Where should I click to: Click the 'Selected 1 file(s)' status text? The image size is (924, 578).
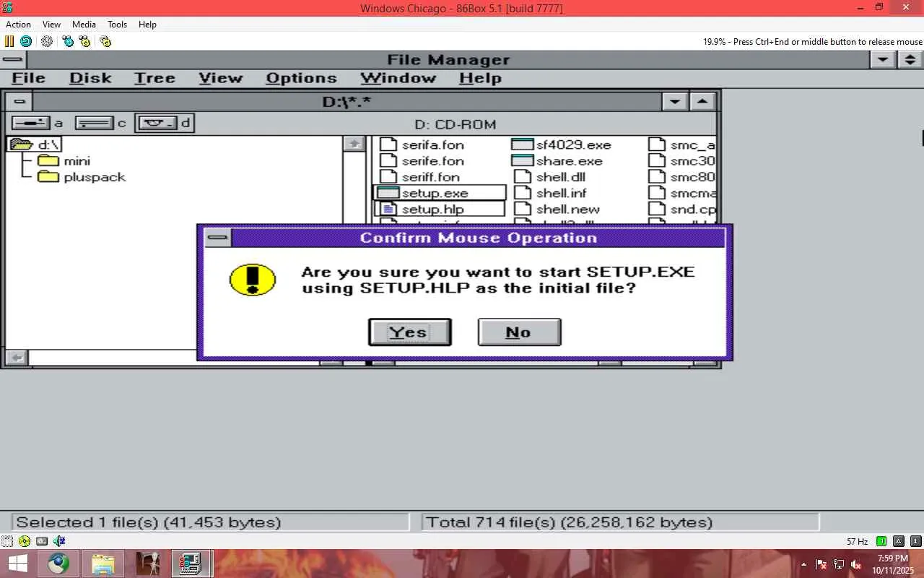click(x=149, y=522)
